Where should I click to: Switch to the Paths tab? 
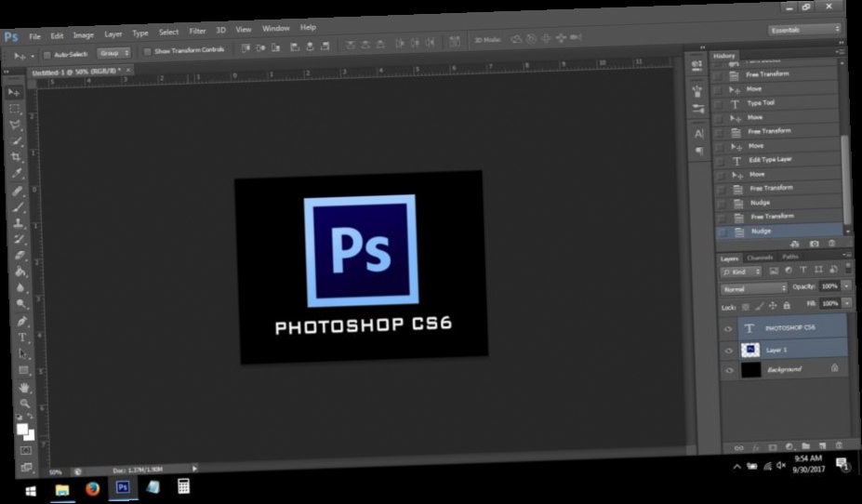click(x=790, y=257)
